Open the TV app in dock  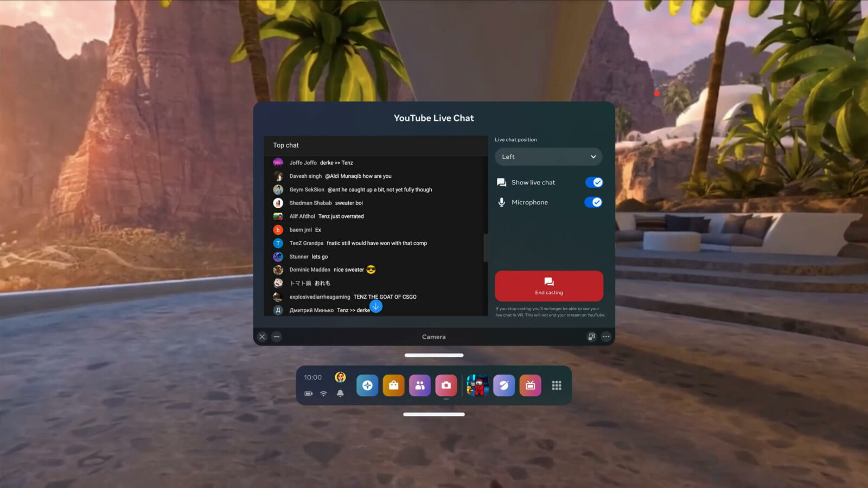pyautogui.click(x=530, y=386)
